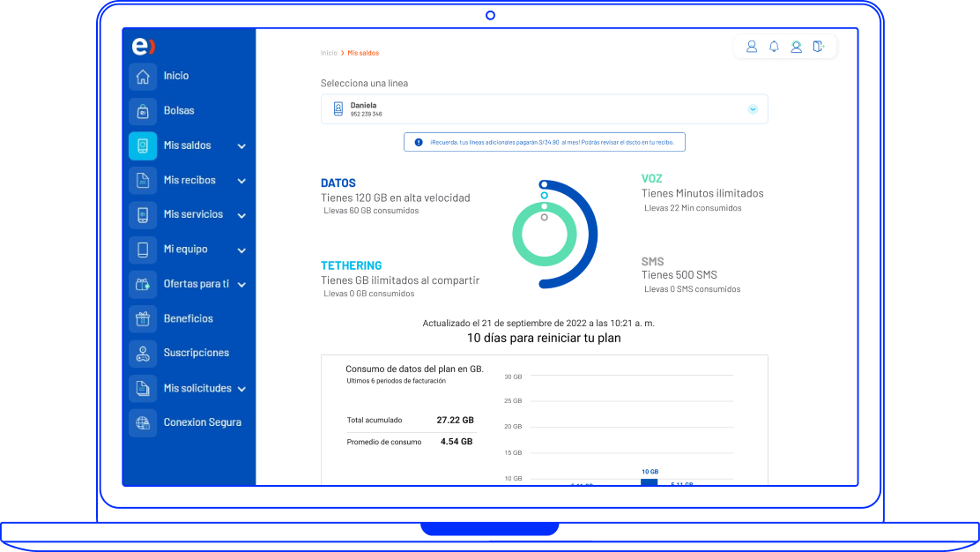Click the logout door icon
The width and height of the screenshot is (980, 552).
[x=819, y=47]
